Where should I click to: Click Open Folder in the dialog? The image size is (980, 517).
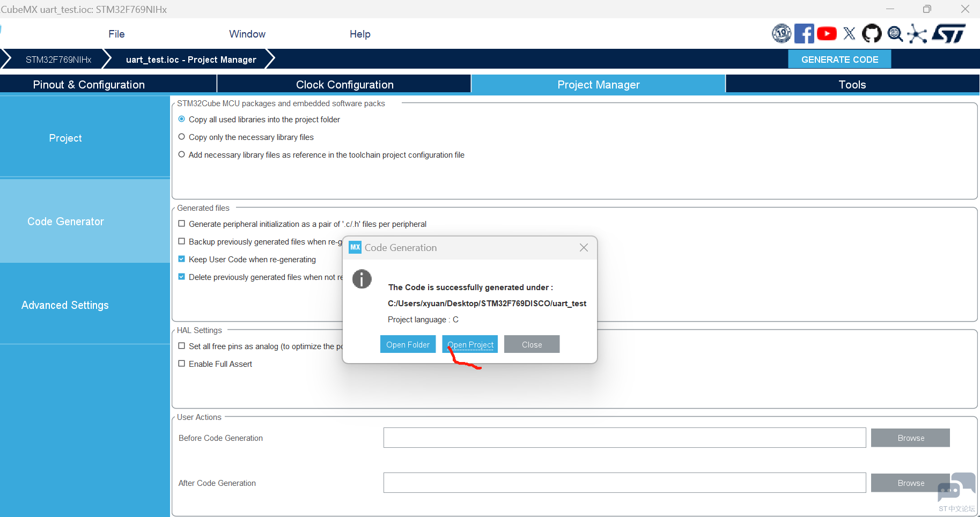point(408,344)
